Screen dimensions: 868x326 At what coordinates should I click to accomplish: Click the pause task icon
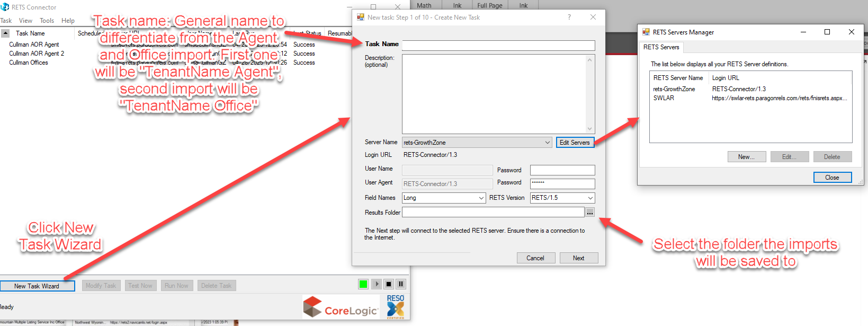click(x=401, y=284)
